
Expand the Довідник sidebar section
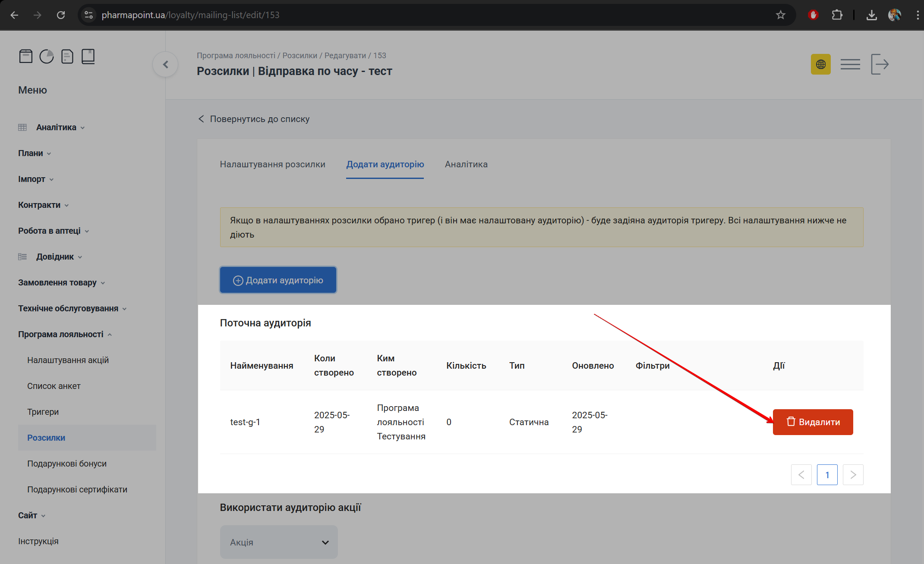(x=55, y=257)
